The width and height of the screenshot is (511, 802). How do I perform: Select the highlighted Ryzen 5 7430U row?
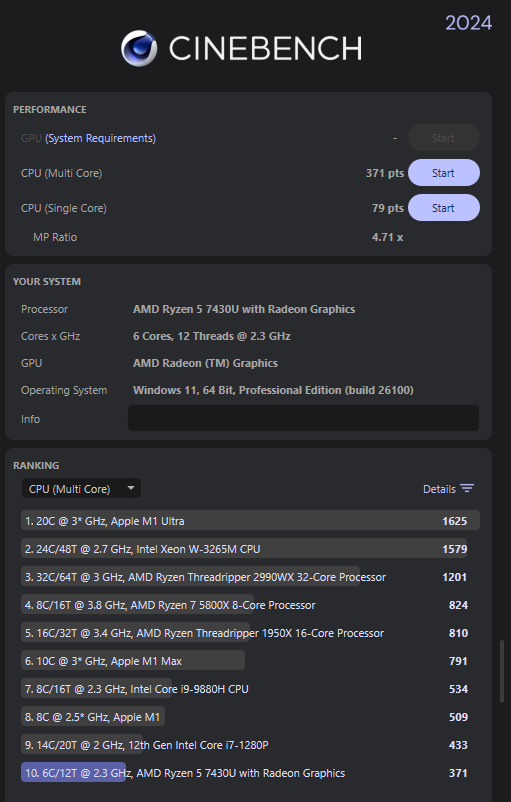pos(250,773)
